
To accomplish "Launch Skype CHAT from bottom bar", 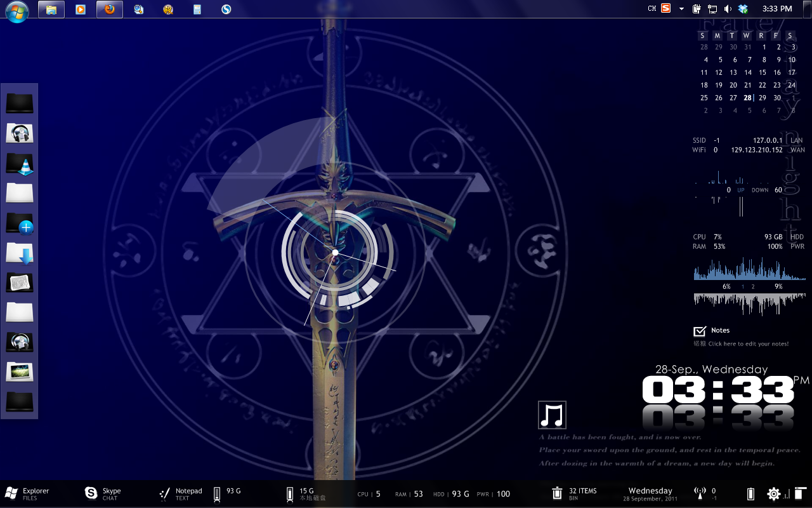I will click(103, 493).
